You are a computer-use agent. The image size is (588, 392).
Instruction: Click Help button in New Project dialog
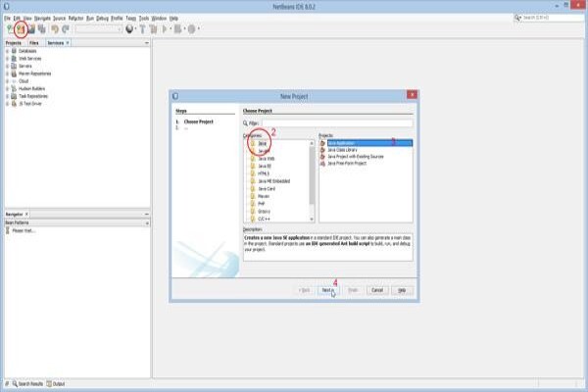click(402, 290)
